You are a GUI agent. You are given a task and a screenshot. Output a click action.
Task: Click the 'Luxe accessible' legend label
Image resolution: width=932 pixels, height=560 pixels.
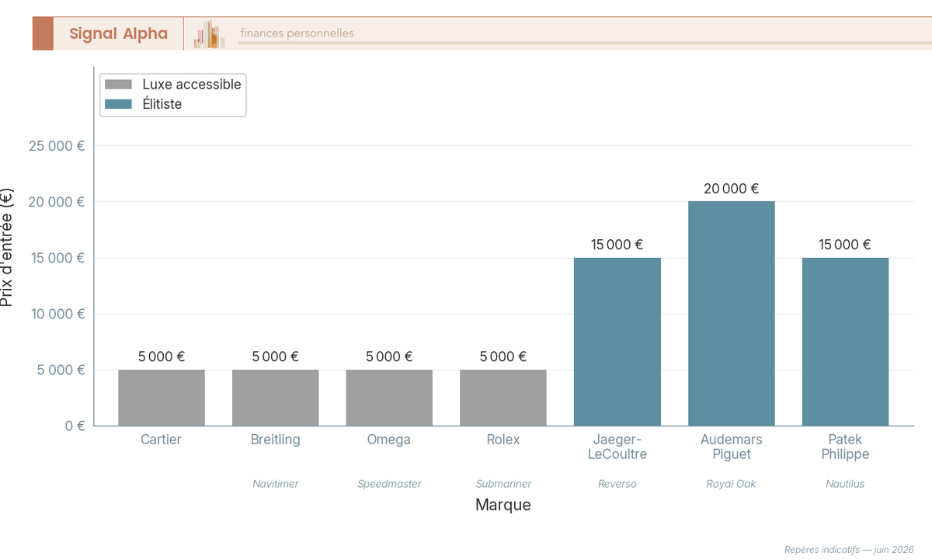tap(192, 84)
